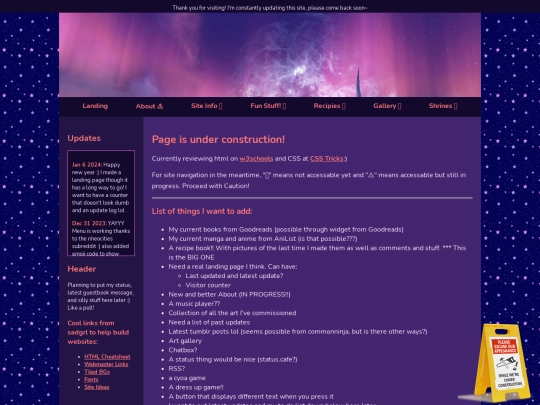Viewport: 540px width, 405px height.
Task: Click the 'A dress up game!!' list item
Action: pyautogui.click(x=196, y=387)
